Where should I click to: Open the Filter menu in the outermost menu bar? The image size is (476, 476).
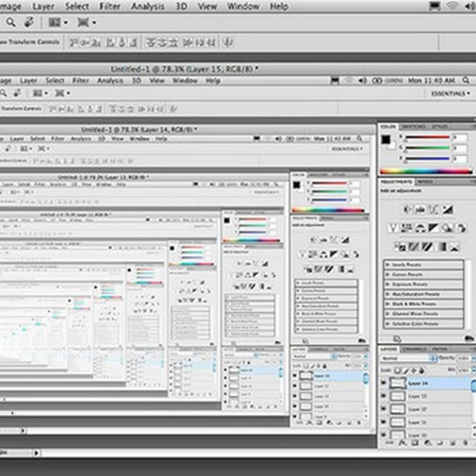click(110, 7)
